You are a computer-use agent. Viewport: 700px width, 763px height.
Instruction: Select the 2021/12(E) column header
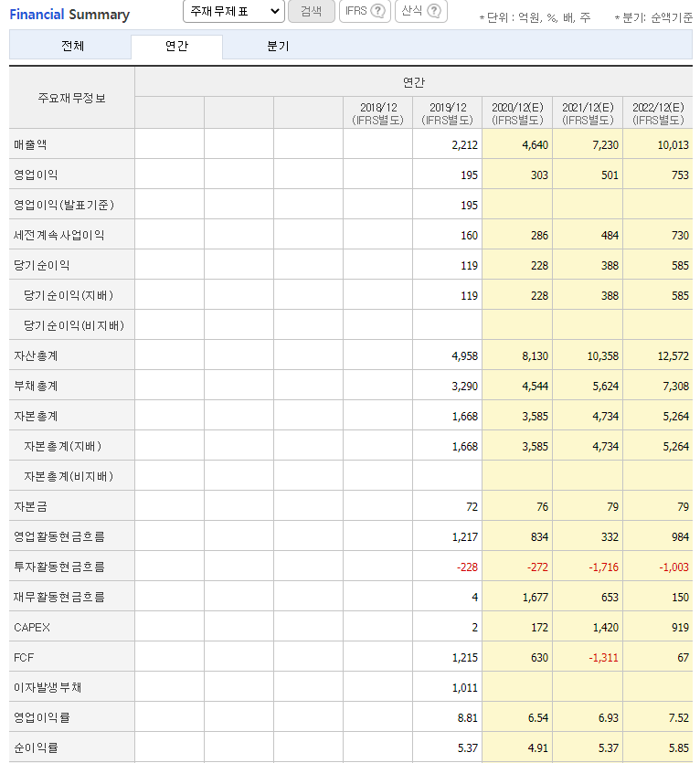point(588,113)
